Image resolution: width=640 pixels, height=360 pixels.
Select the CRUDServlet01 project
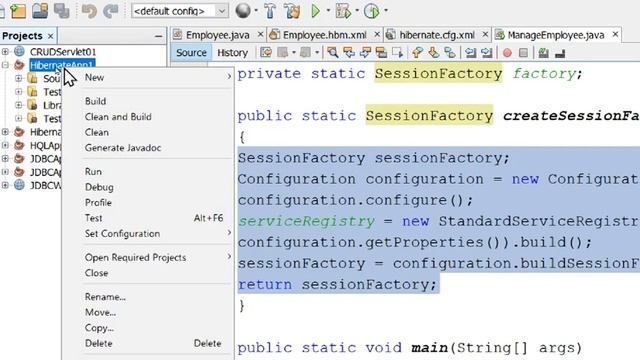tap(63, 52)
